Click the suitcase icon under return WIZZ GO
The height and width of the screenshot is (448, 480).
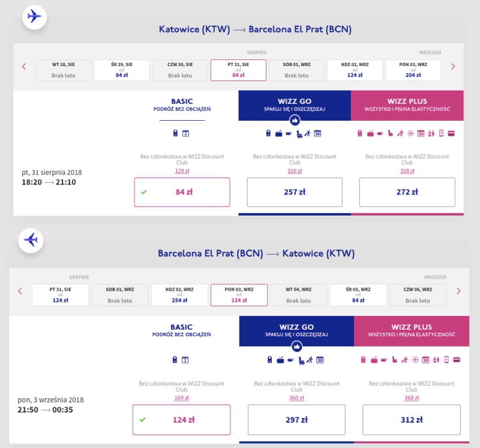pyautogui.click(x=280, y=360)
